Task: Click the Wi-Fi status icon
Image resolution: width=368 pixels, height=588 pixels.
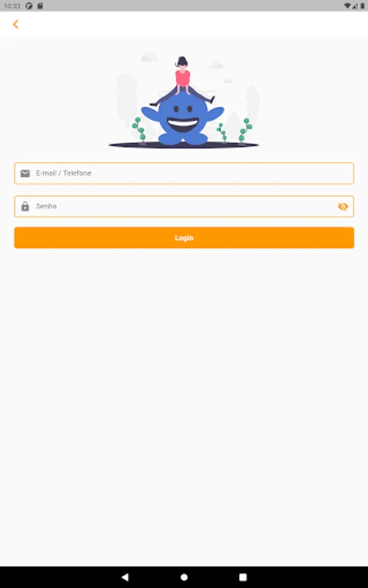Action: coord(347,6)
